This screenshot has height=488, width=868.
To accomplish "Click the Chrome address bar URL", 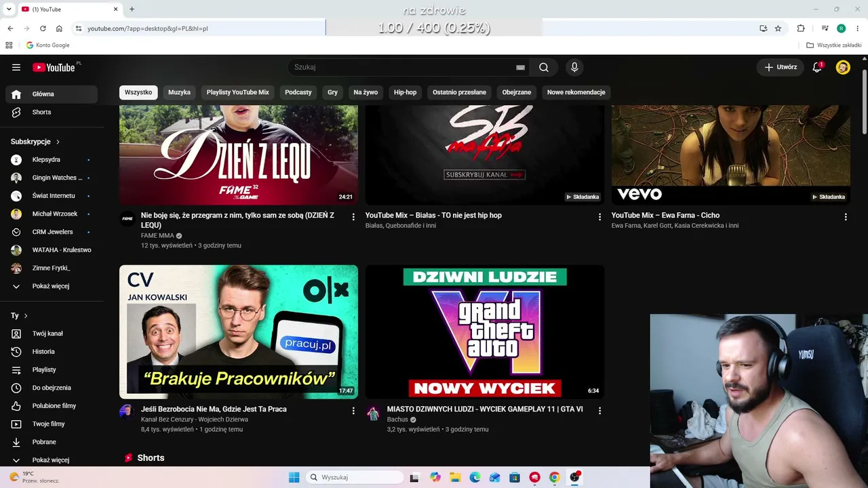I will (148, 28).
